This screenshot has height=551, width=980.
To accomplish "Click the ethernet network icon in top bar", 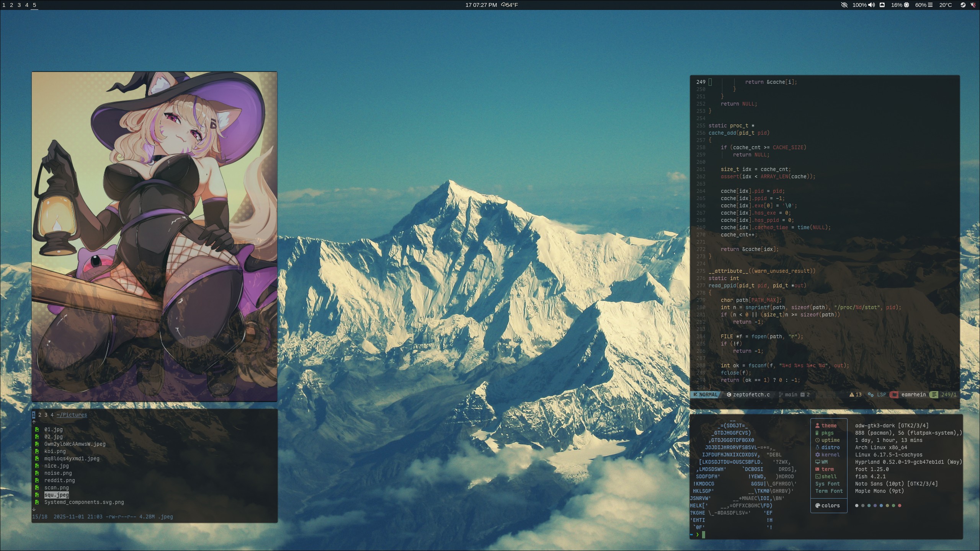I will pyautogui.click(x=882, y=5).
